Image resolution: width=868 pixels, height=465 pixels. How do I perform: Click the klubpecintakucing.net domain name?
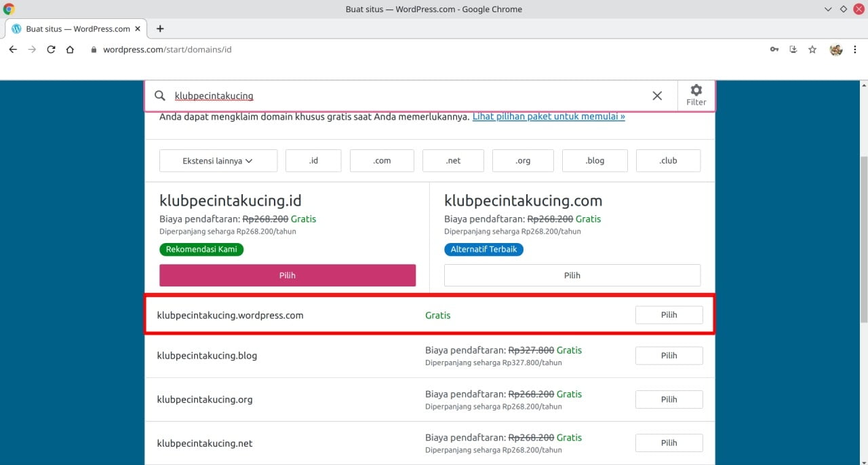coord(205,443)
